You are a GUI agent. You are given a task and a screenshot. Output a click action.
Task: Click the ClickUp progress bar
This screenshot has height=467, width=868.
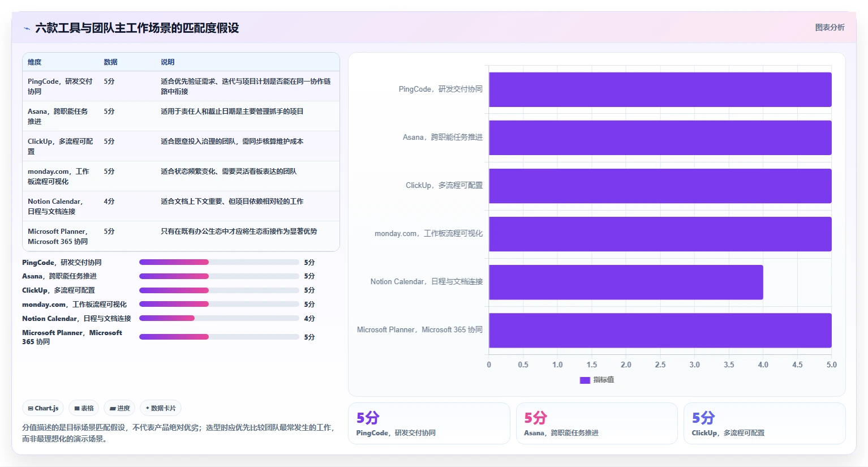click(x=219, y=290)
